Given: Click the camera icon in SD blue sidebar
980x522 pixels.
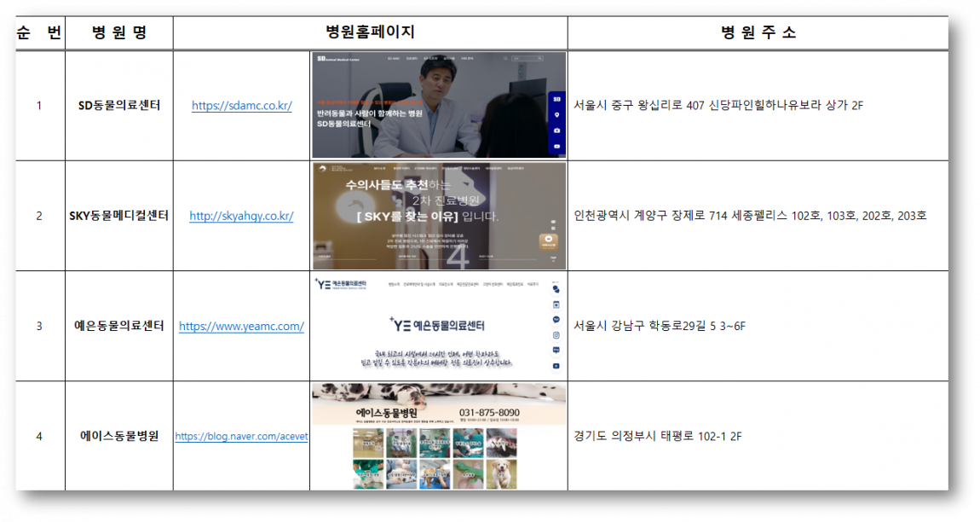Looking at the screenshot, I should [x=556, y=130].
